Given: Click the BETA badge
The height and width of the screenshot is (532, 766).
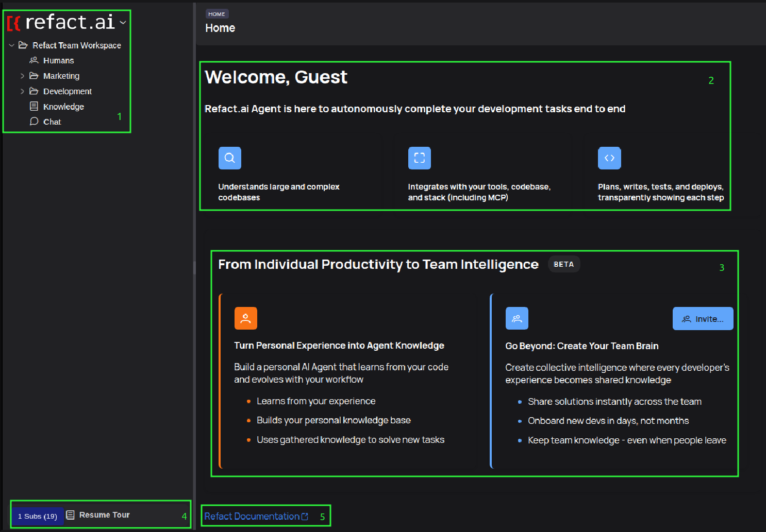Looking at the screenshot, I should pyautogui.click(x=564, y=264).
